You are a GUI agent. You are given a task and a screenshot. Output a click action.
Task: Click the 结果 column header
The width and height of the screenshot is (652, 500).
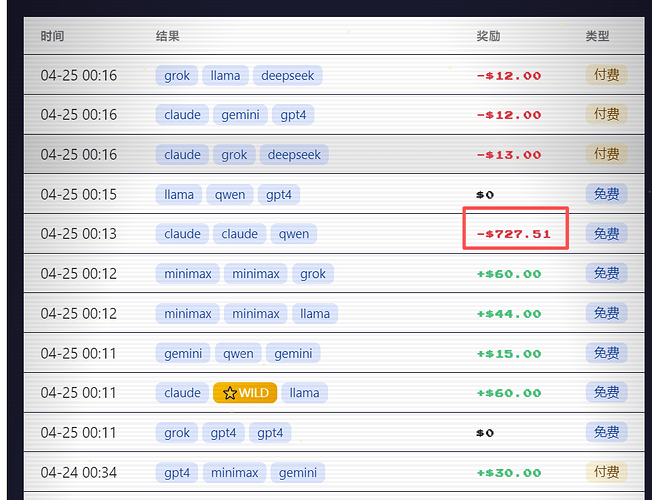[168, 36]
